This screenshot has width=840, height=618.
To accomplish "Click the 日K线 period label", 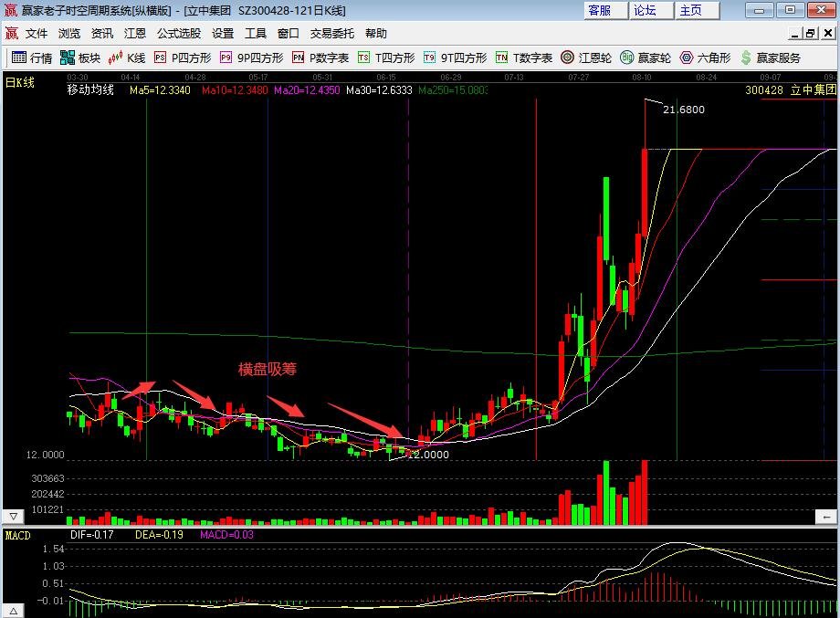I will pos(20,83).
